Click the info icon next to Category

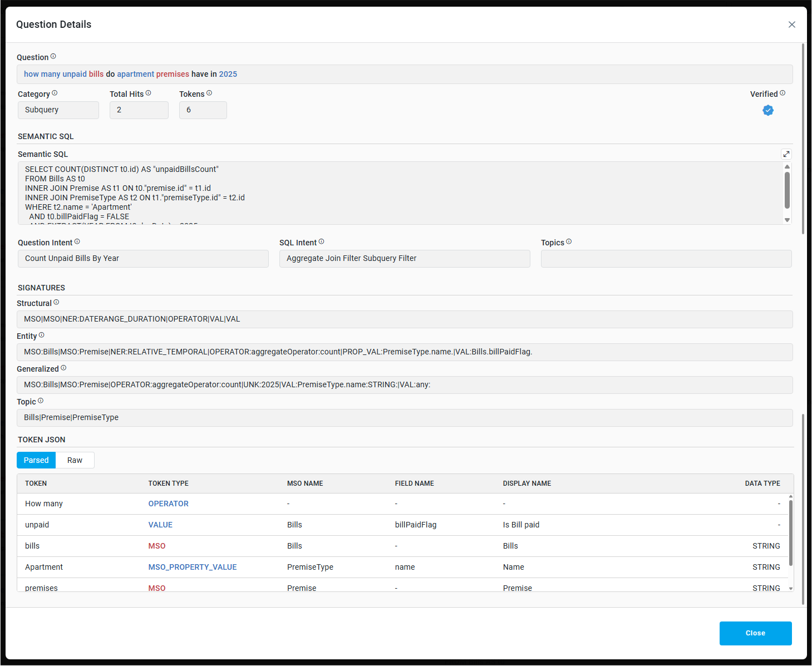(55, 93)
